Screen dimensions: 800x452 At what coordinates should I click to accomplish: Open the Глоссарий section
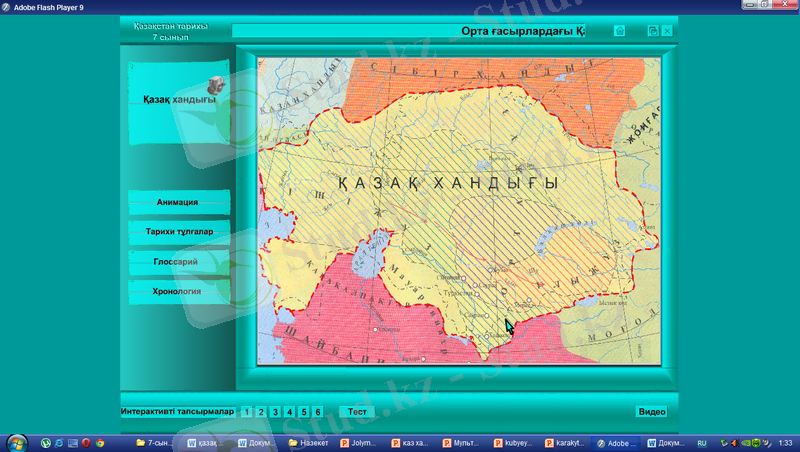(x=178, y=262)
